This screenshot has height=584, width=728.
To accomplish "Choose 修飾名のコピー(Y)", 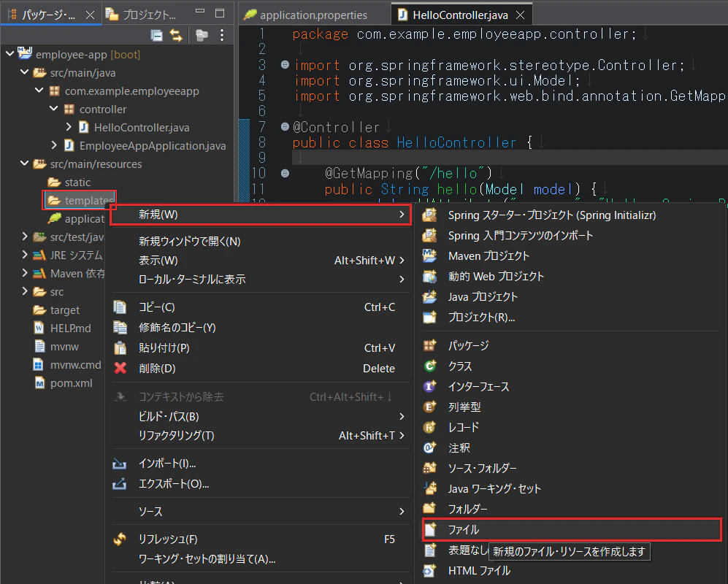I will click(261, 327).
